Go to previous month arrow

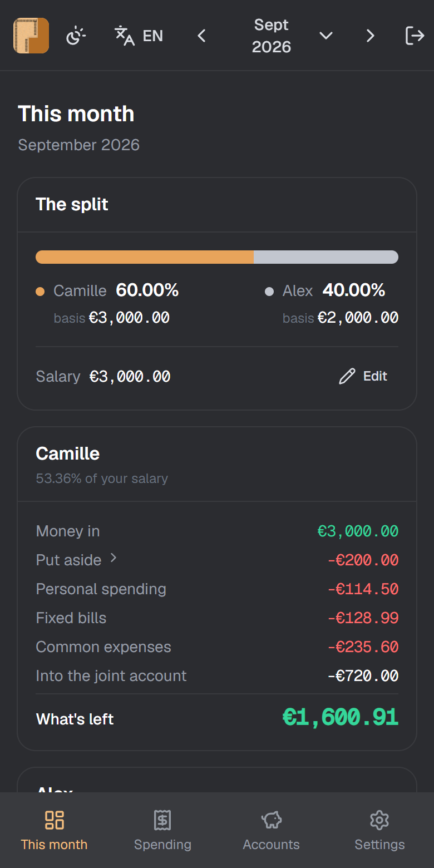pyautogui.click(x=202, y=36)
